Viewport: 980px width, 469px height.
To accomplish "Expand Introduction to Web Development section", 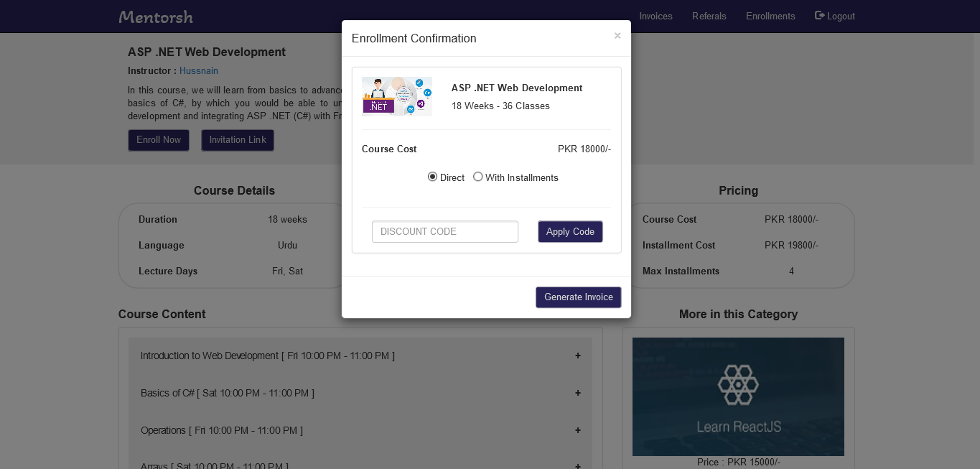I will click(578, 356).
